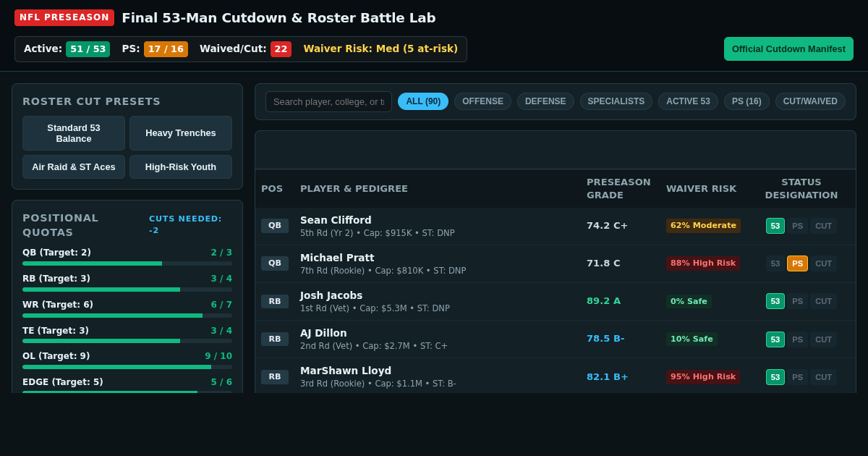Click the QB (Target: 2) quota bar
This screenshot has height=456, width=868.
pos(127,263)
